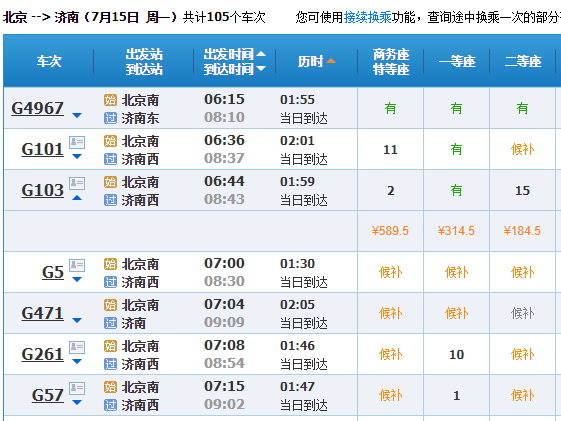Click the 过 passing icon in G5 row

(x=110, y=282)
